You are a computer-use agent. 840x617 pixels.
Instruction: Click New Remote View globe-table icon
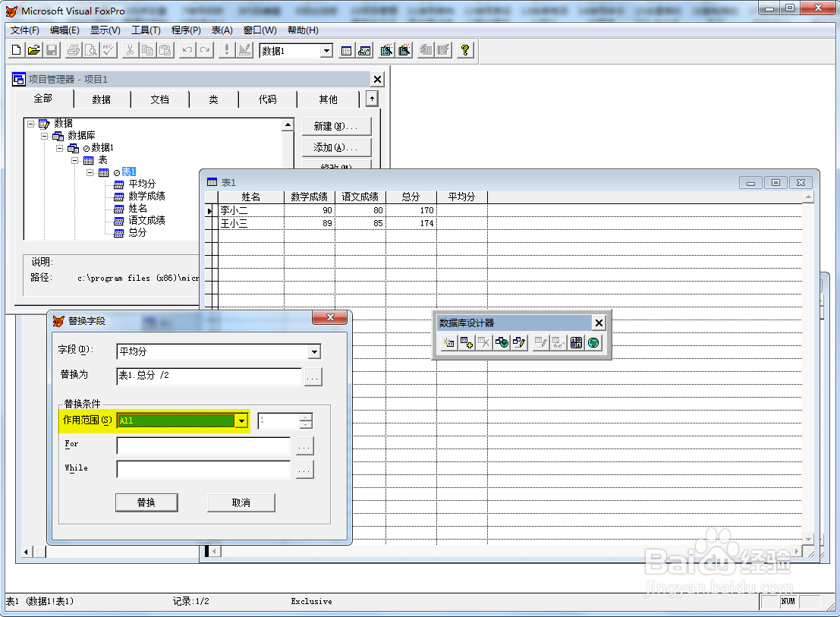[x=502, y=343]
